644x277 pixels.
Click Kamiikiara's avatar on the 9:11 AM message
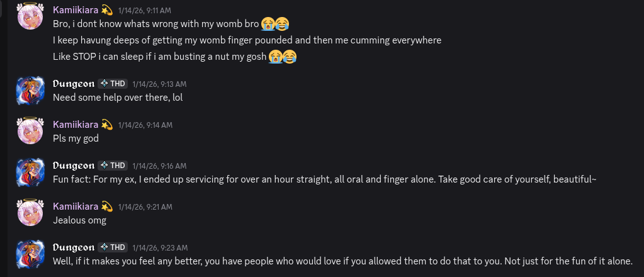pyautogui.click(x=29, y=16)
